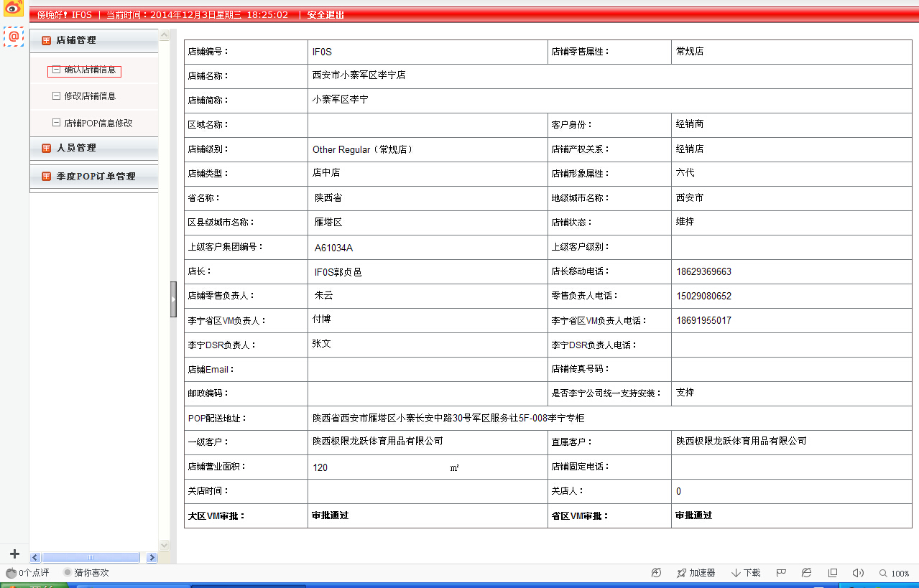Click customer group number A61034A
This screenshot has width=919, height=588.
(x=333, y=248)
